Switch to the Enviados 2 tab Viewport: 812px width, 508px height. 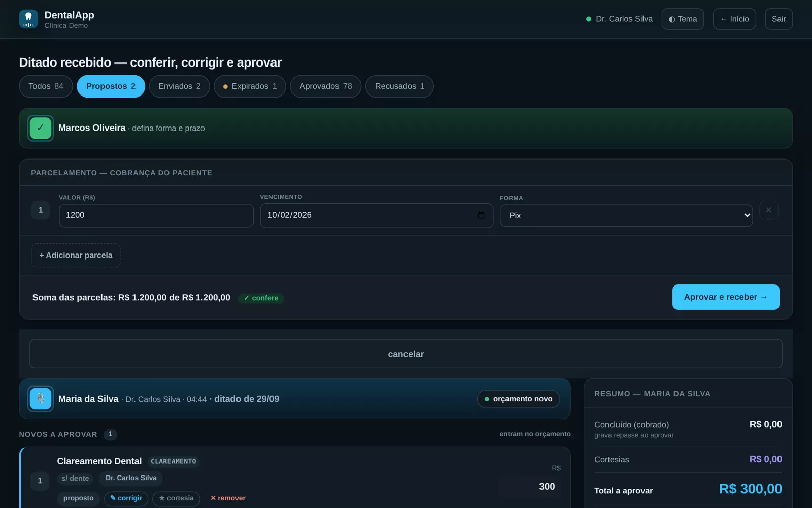point(180,86)
